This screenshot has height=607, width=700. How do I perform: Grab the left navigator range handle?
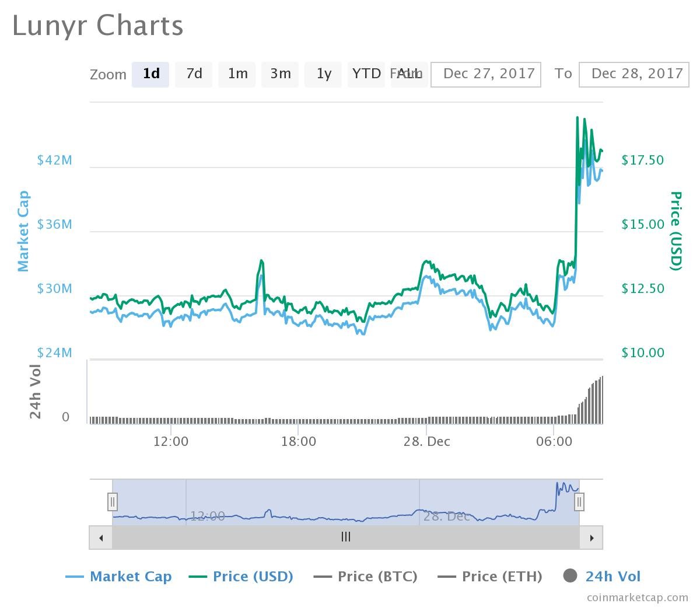coord(113,502)
